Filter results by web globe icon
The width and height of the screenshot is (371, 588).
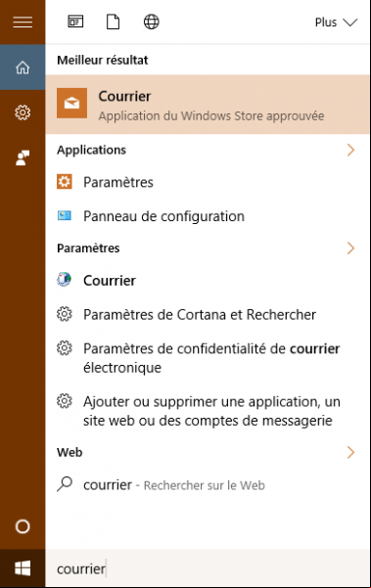pos(152,22)
